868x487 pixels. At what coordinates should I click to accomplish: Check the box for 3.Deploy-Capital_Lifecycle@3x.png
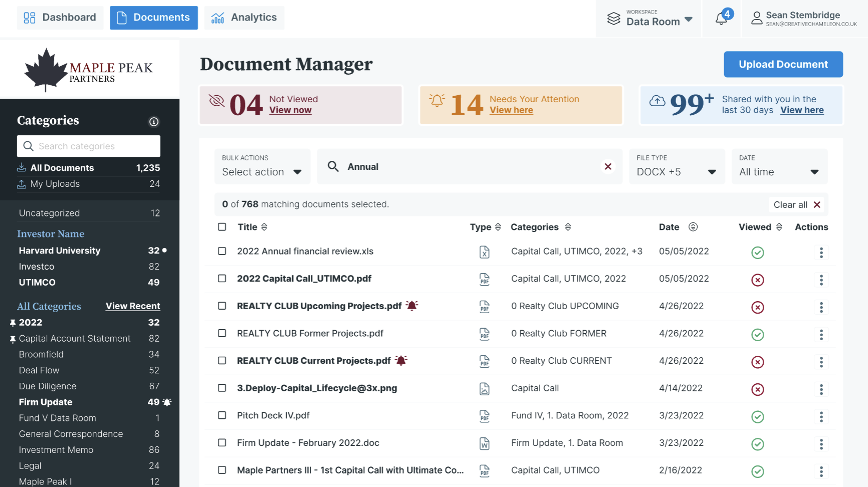point(222,388)
